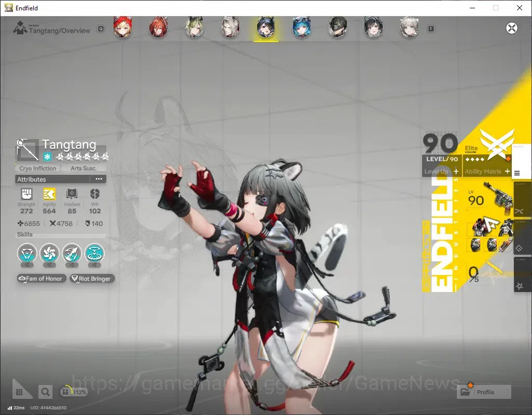The width and height of the screenshot is (532, 415).
Task: Open the second gear armor slot on right
Action: point(506,228)
